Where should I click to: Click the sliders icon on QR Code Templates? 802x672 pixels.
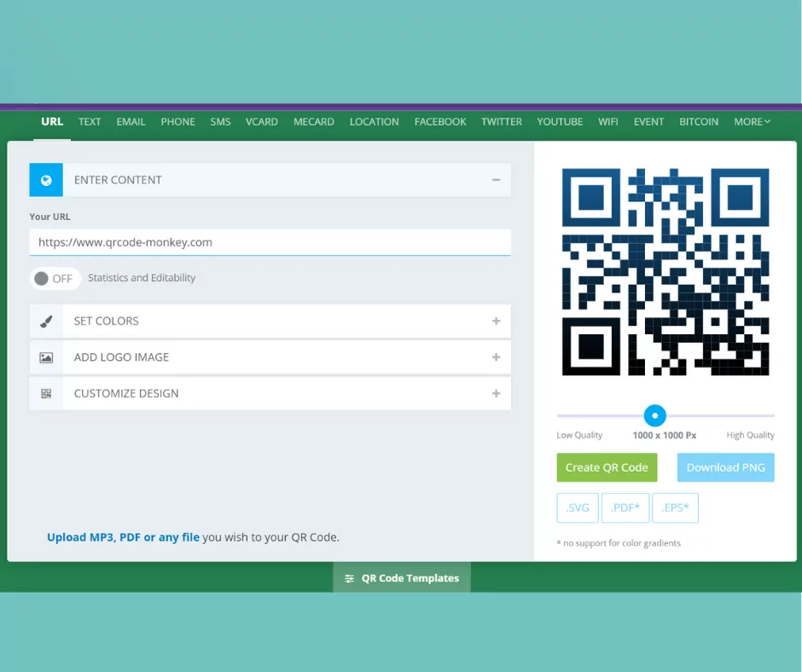point(349,578)
